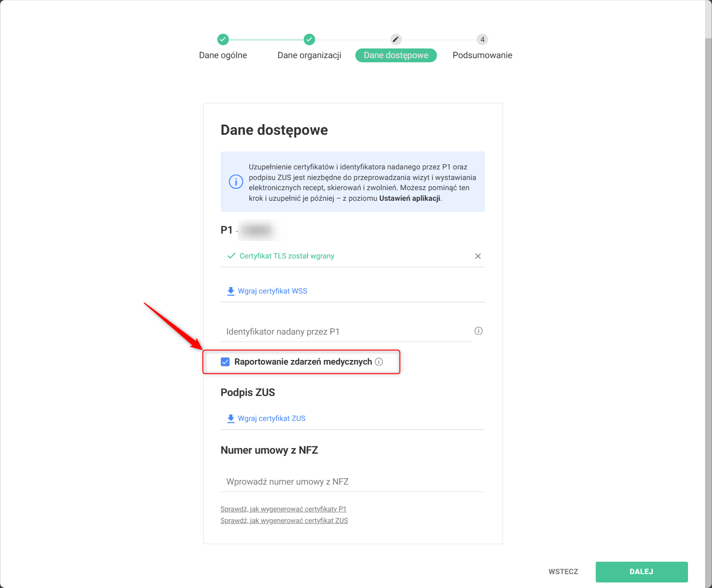This screenshot has height=588, width=712.
Task: Open the Dane organizacji step label
Action: click(309, 55)
